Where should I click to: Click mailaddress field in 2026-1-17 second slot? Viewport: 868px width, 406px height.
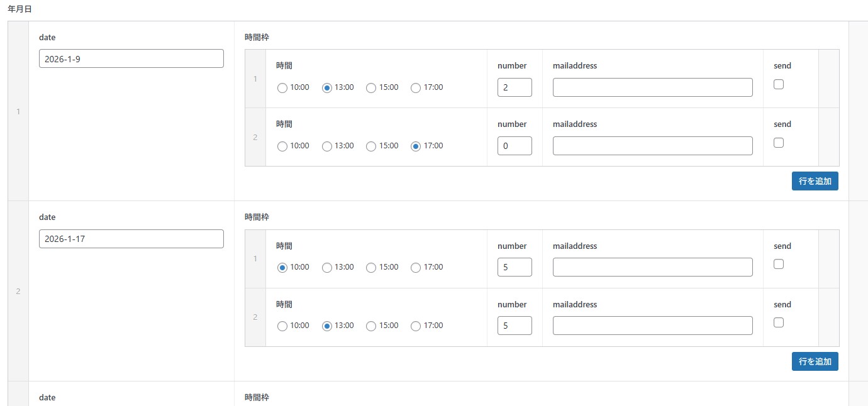tap(652, 326)
